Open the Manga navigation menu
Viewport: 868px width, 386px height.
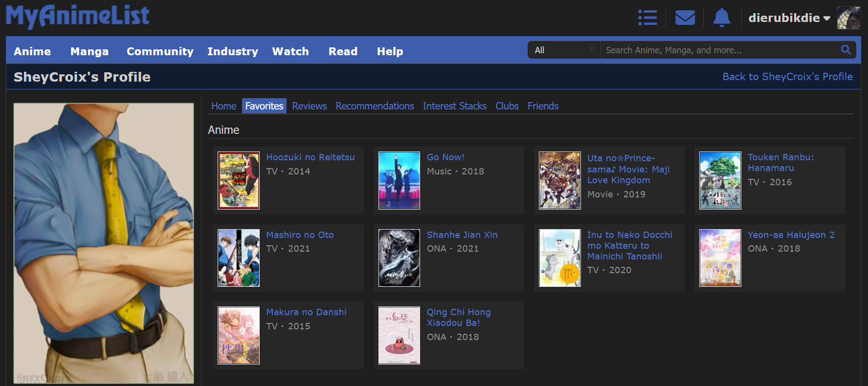[89, 51]
